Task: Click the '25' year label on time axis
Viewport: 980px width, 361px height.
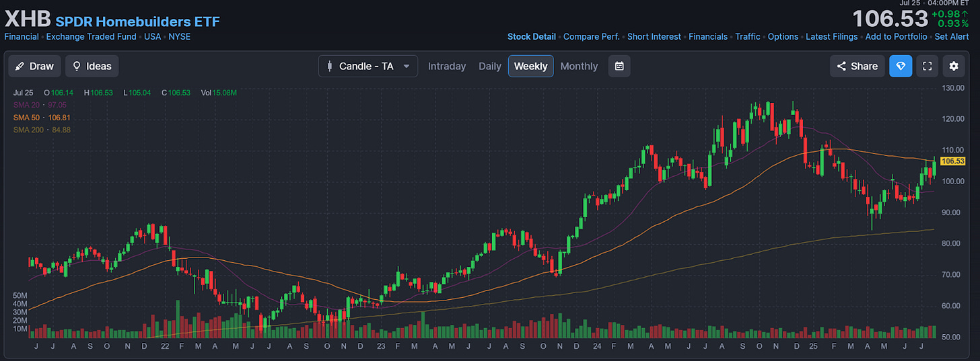Action: 812,346
